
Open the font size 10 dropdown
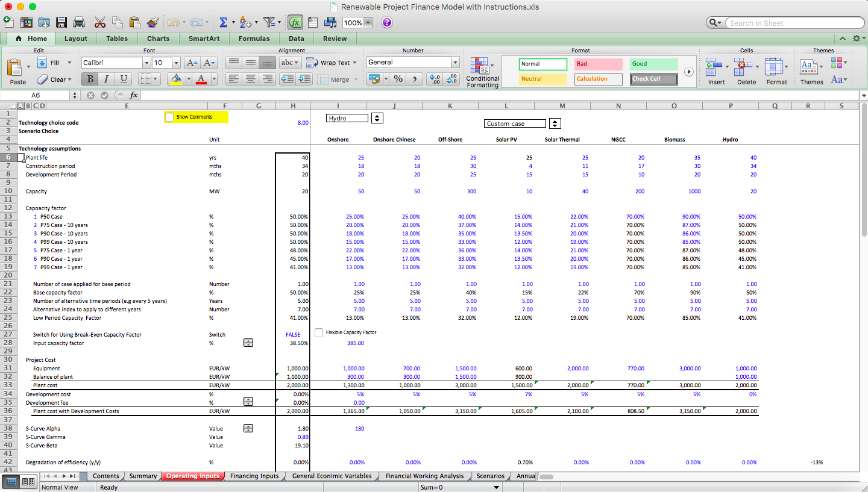tap(176, 63)
